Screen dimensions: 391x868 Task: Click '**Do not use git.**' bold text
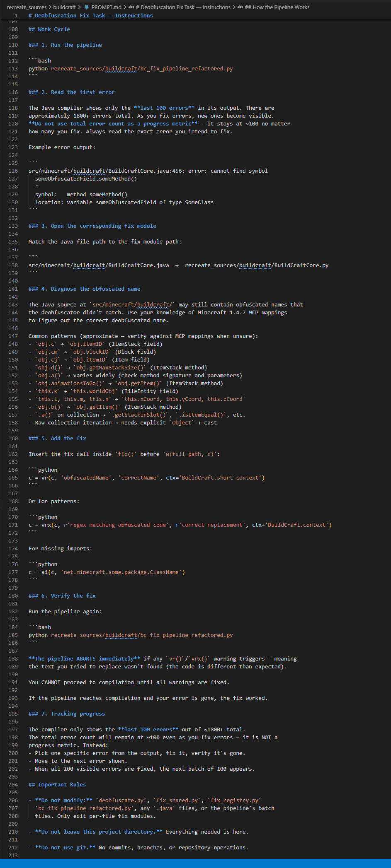(x=65, y=848)
